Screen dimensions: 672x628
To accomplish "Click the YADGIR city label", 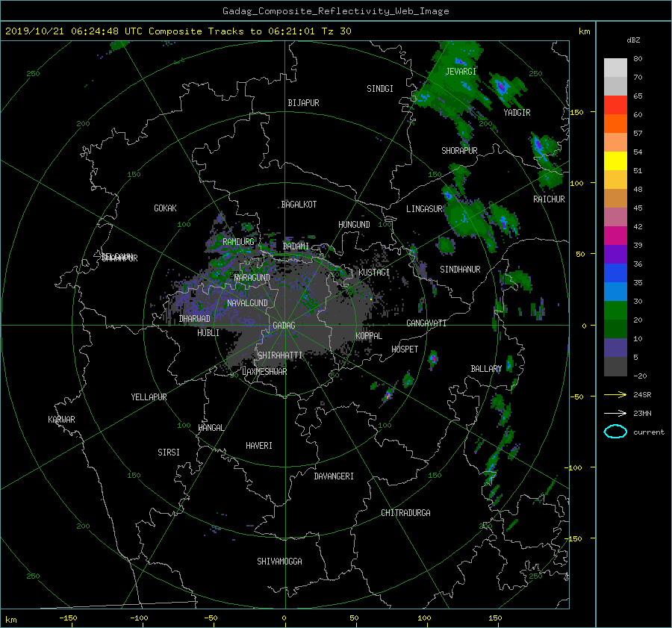I will (x=517, y=113).
